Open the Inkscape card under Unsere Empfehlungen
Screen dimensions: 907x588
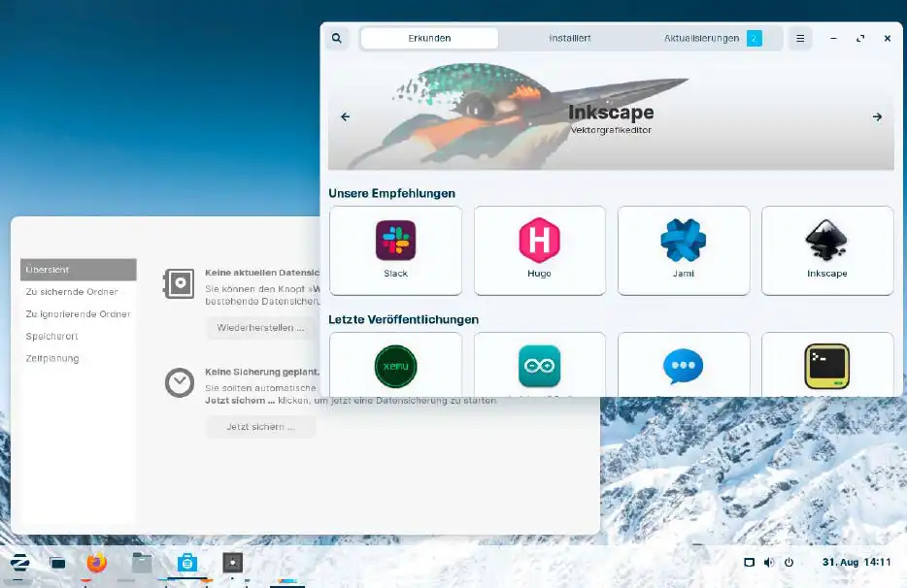[x=827, y=250]
